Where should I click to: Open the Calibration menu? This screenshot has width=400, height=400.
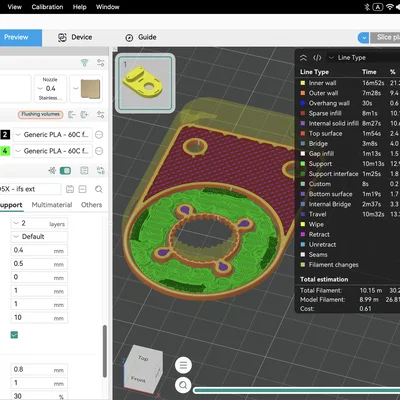pos(47,7)
